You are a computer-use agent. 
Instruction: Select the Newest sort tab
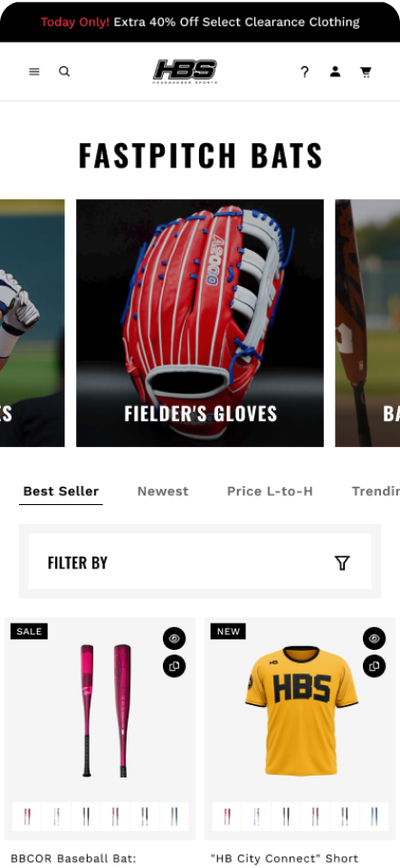163,491
